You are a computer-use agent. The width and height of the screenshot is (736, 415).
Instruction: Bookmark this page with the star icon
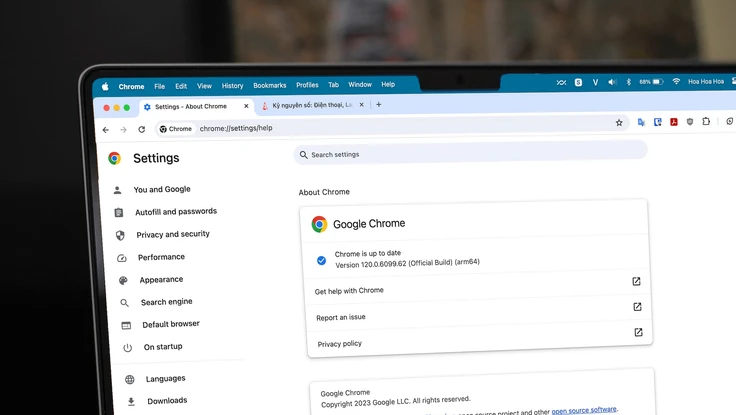[x=619, y=123]
